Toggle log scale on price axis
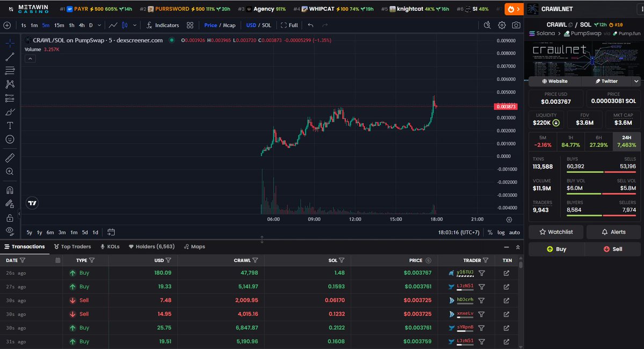 pyautogui.click(x=501, y=232)
